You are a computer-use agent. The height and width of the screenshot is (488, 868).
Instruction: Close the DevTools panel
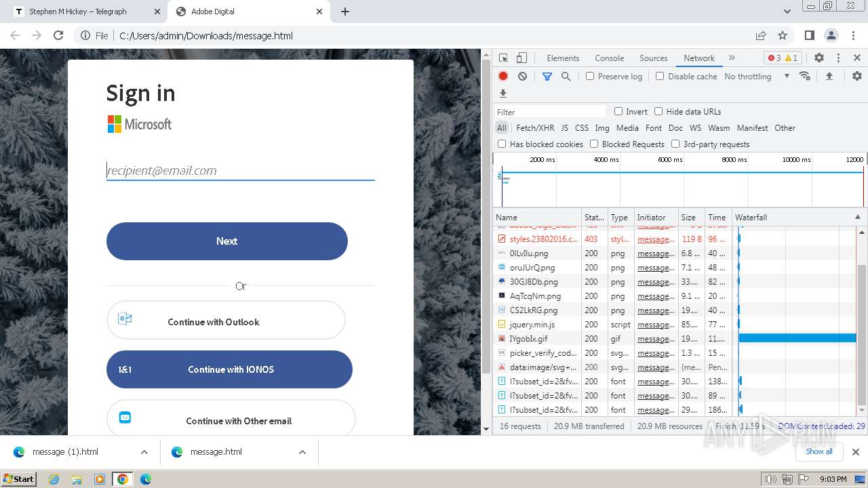857,58
